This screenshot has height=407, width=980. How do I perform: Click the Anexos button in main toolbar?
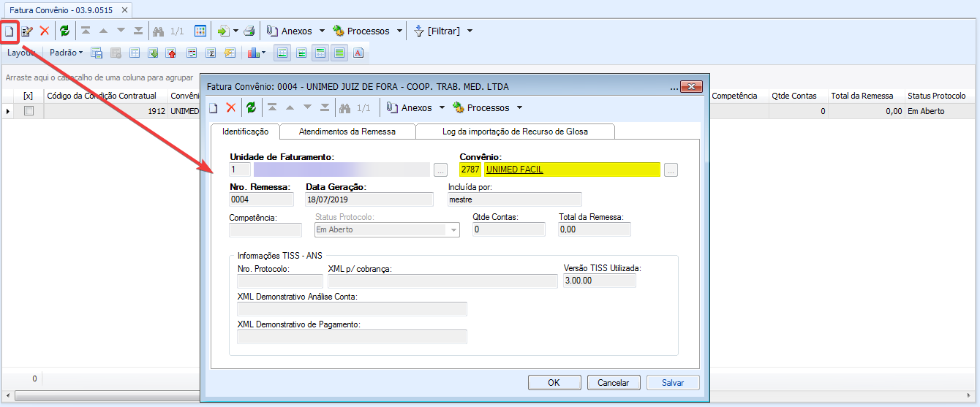289,31
